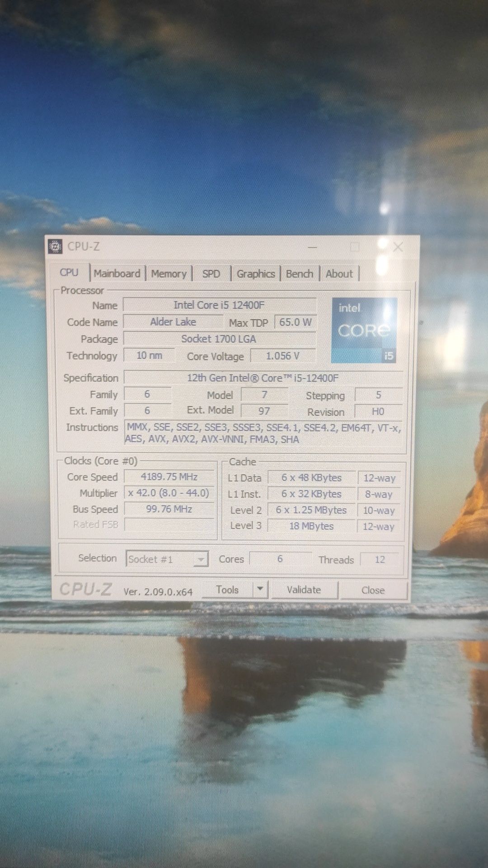Click the Instructions list starting with MMX

click(x=263, y=433)
